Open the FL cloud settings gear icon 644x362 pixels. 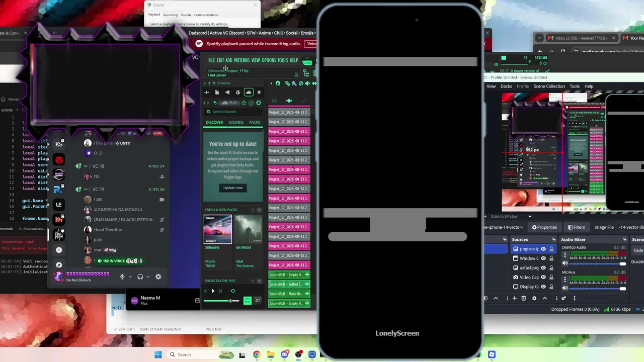(259, 103)
